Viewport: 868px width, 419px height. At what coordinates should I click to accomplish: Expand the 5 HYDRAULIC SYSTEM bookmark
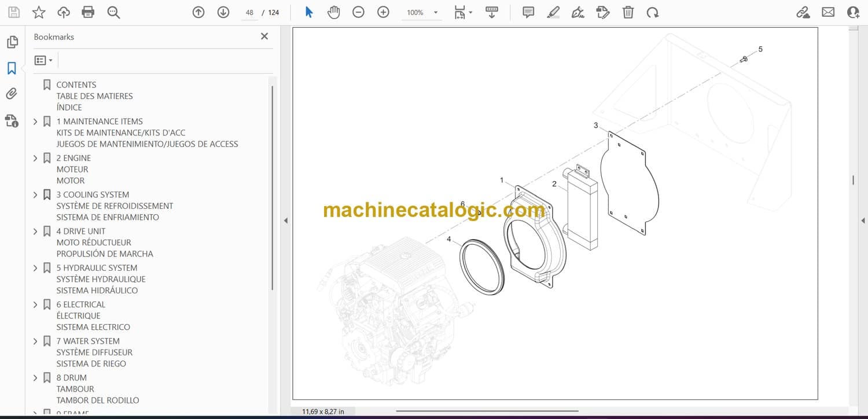(35, 268)
